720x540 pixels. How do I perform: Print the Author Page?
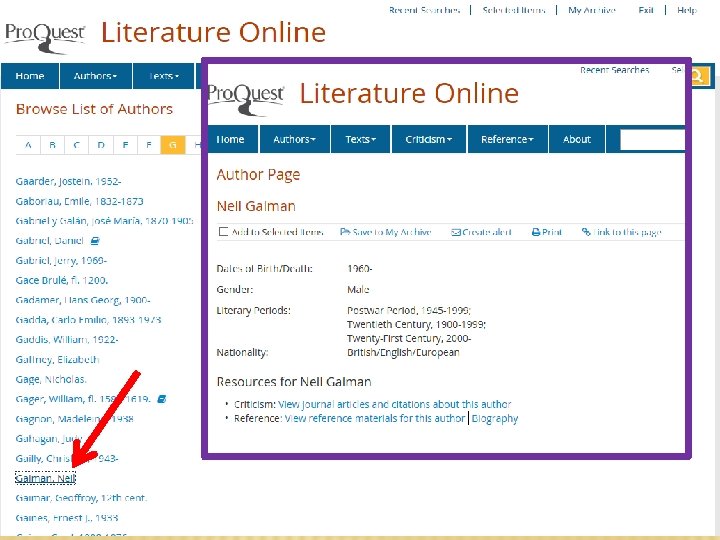click(x=546, y=232)
